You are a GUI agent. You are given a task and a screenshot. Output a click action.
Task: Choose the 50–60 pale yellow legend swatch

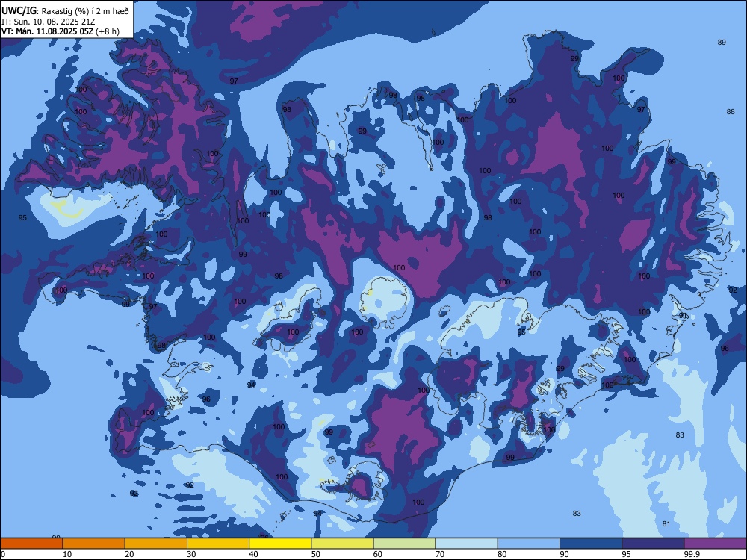coord(342,544)
